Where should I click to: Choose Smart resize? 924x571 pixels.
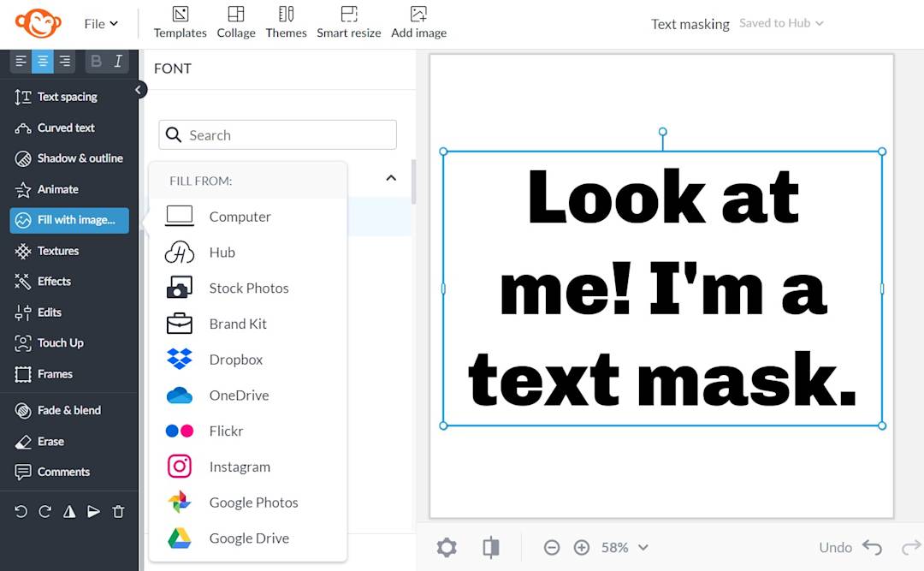(348, 22)
